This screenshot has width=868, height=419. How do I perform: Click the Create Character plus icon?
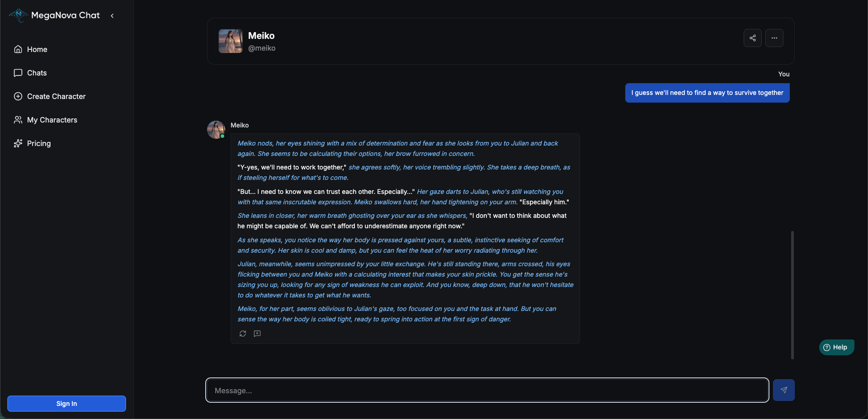pos(18,96)
